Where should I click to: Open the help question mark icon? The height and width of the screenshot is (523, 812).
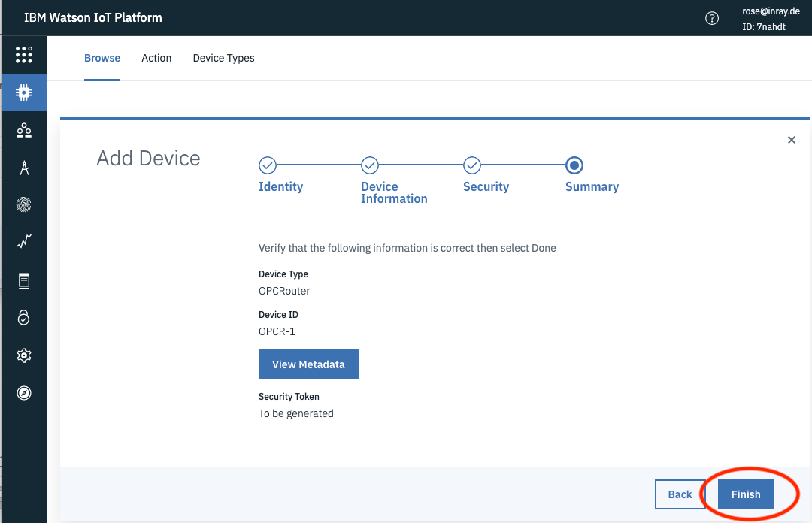[712, 18]
